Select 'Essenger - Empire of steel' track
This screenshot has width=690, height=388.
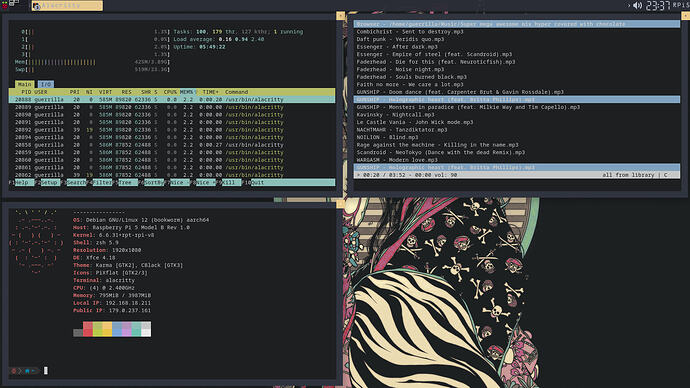point(434,54)
